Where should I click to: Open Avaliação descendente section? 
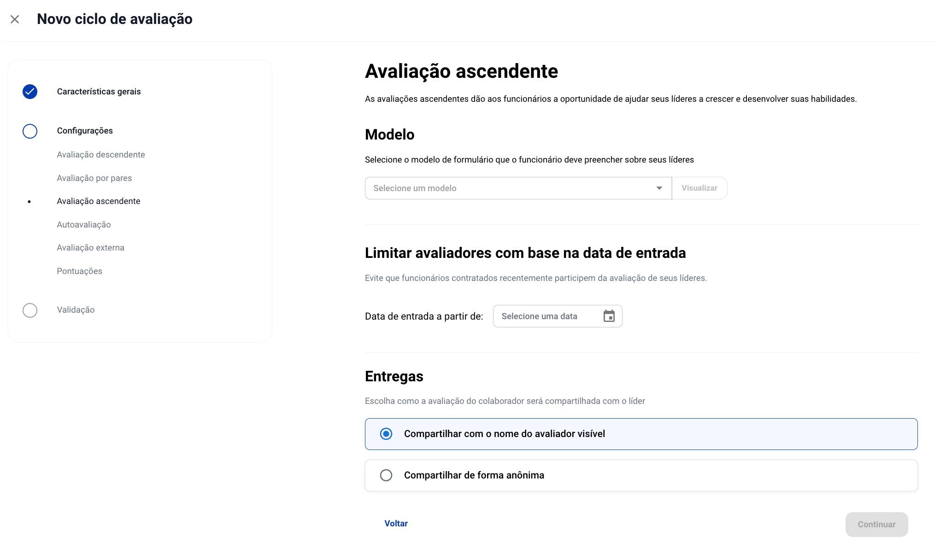[x=101, y=155]
